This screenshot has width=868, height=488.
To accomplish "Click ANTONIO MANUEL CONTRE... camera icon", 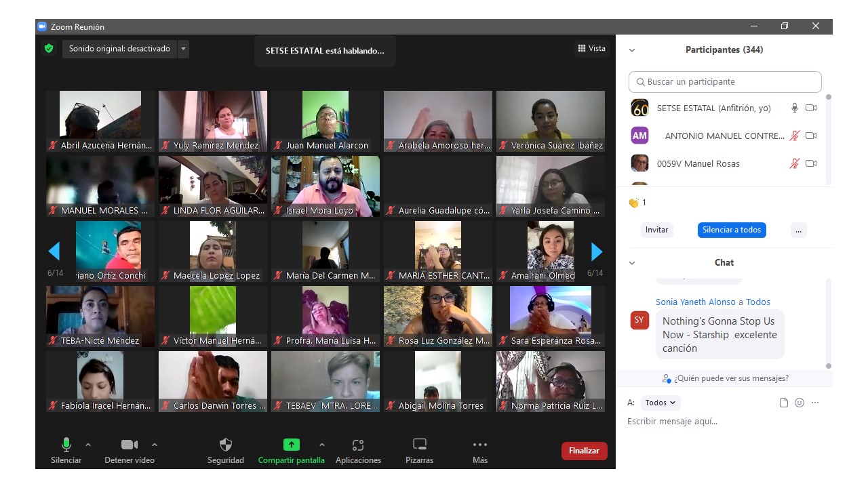I will pyautogui.click(x=811, y=136).
